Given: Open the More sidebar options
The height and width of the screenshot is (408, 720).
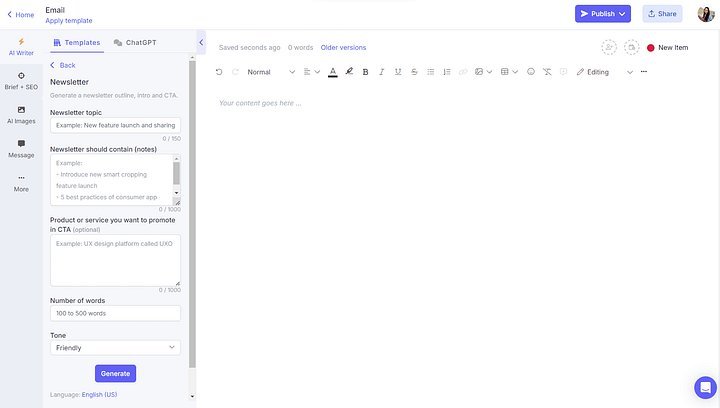Looking at the screenshot, I should 21,183.
